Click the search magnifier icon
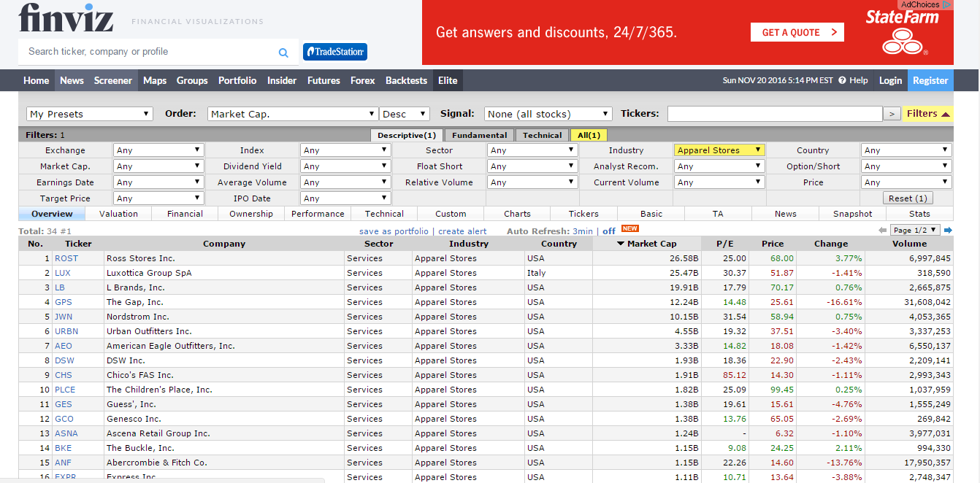Screen dimensions: 980x483 coord(283,53)
